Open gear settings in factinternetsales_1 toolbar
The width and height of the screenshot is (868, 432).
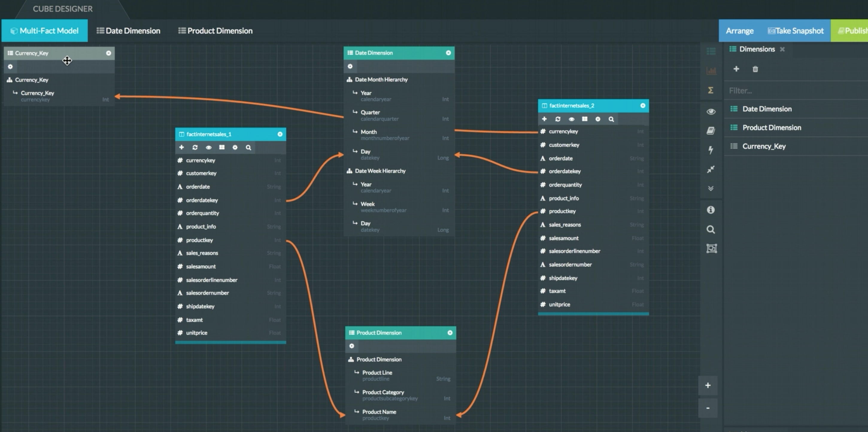point(235,147)
